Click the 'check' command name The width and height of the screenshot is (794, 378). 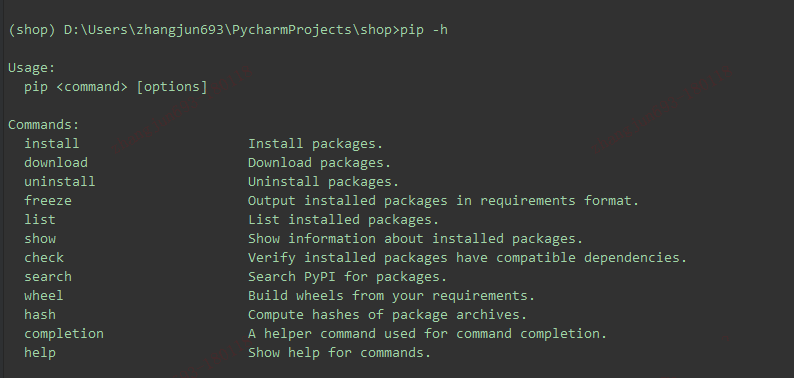tap(44, 257)
